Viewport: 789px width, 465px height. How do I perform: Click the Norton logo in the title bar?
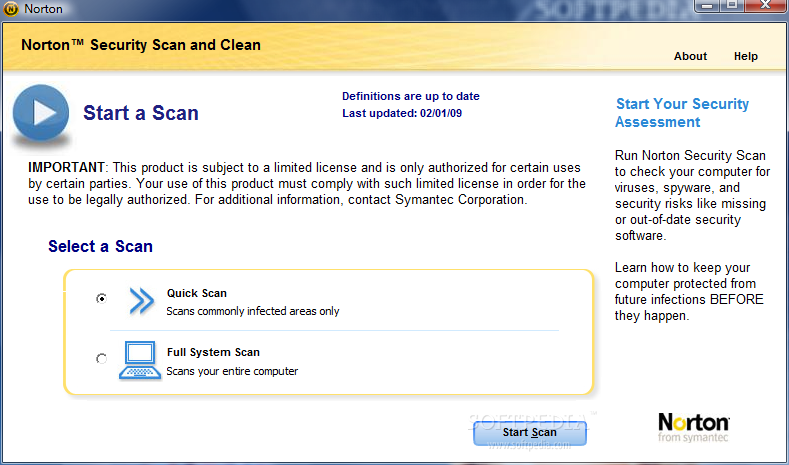(11, 9)
